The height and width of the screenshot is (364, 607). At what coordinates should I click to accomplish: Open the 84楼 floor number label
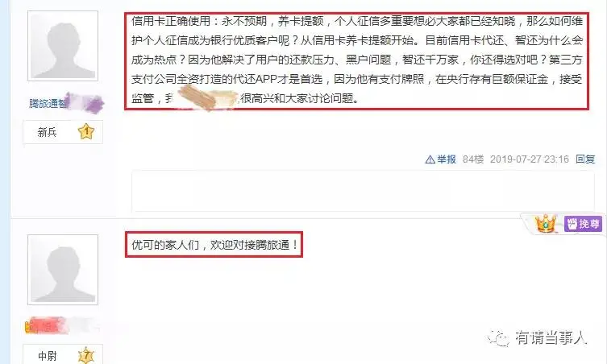(472, 159)
